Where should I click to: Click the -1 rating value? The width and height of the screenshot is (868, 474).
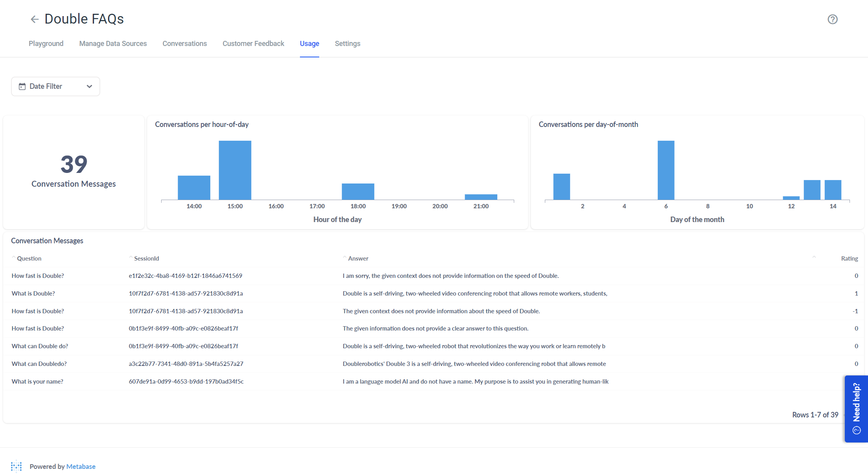click(x=855, y=311)
